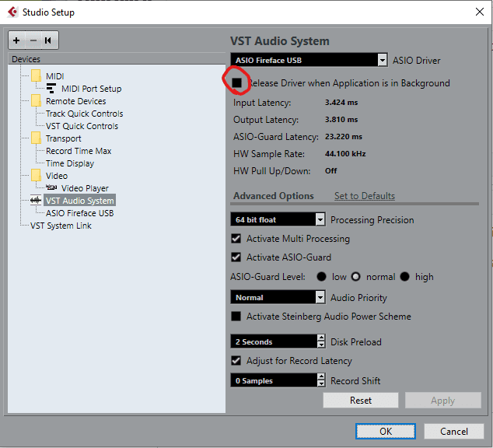
Task: Set ASIO-Guard Level to normal
Action: (356, 277)
